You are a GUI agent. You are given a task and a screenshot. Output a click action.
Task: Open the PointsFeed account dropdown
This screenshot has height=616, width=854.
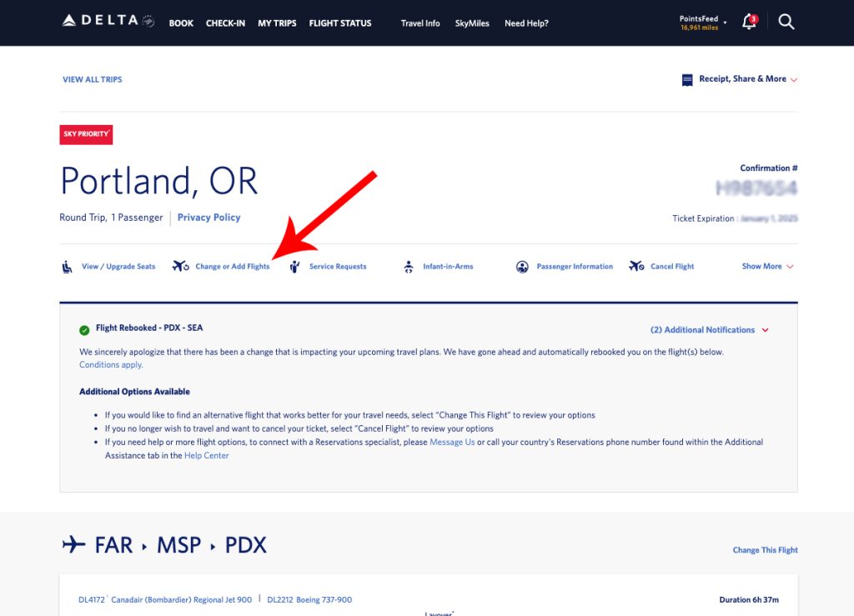click(703, 23)
